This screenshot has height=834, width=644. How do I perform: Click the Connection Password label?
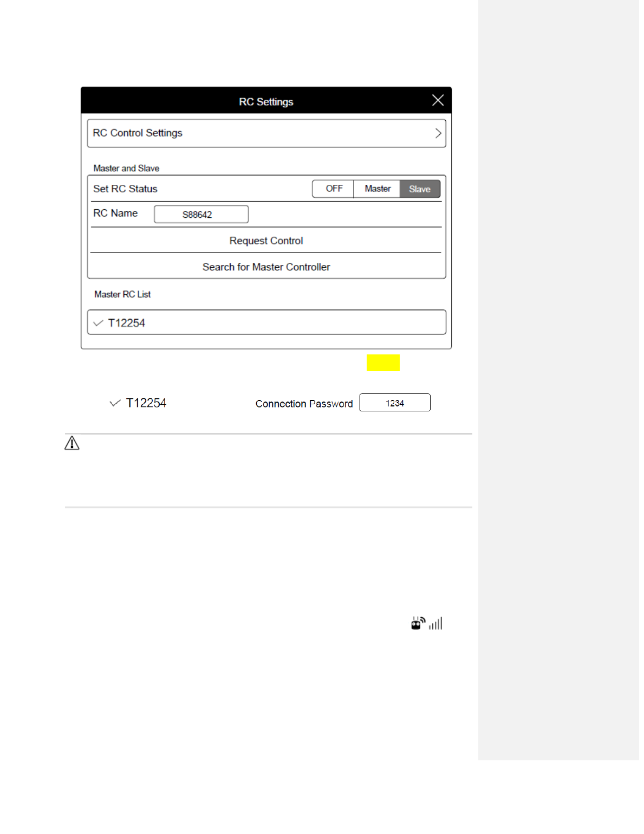pos(304,404)
